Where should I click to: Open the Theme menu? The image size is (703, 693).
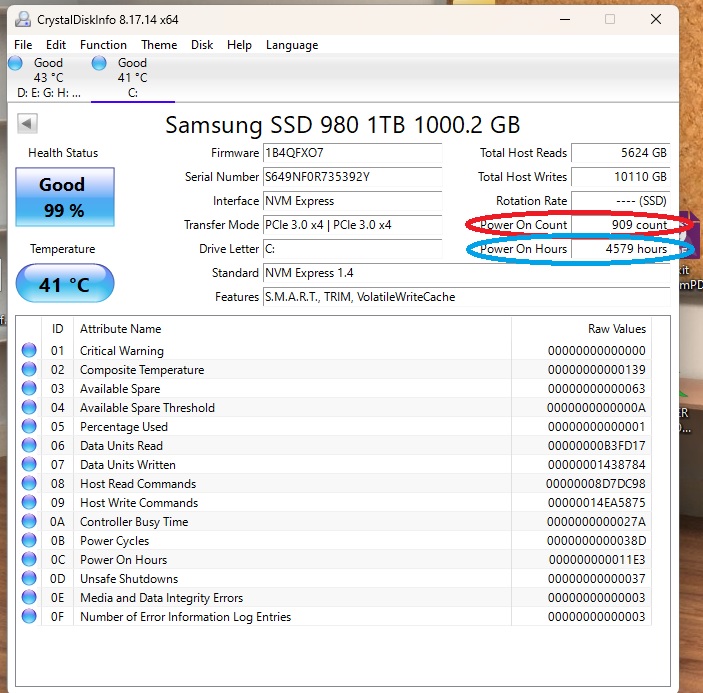coord(159,45)
